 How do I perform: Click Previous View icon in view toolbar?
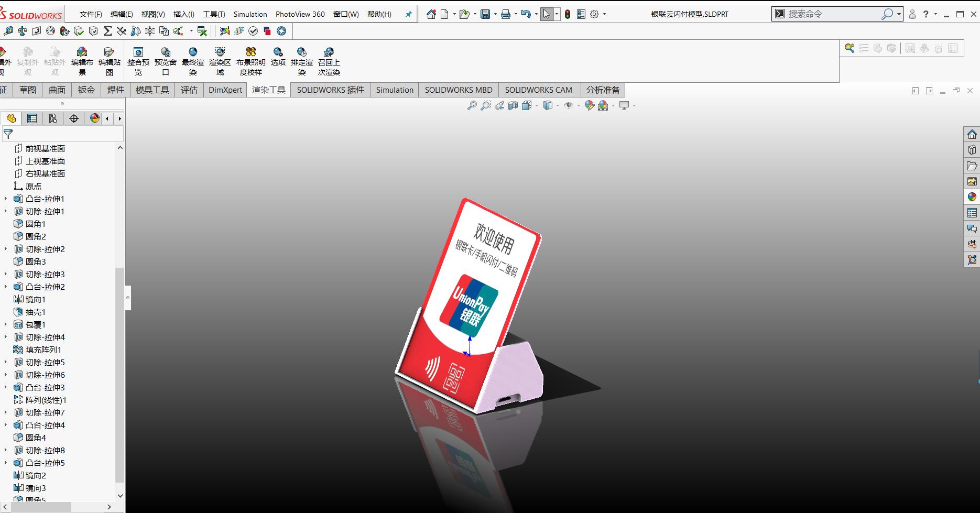point(499,105)
